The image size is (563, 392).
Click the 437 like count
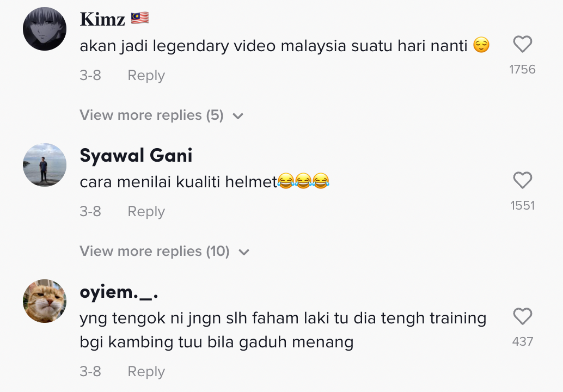click(522, 341)
